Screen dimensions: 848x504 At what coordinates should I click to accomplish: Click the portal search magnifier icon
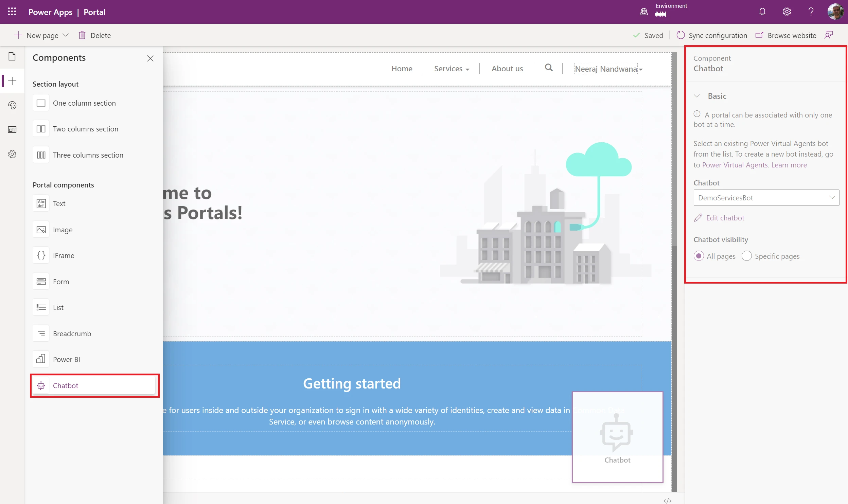pos(548,68)
